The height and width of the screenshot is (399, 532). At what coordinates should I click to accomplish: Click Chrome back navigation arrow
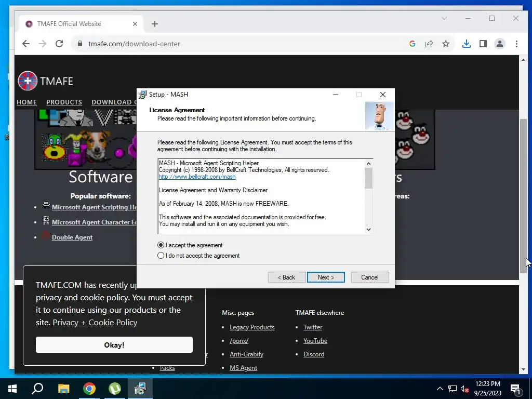(26, 44)
